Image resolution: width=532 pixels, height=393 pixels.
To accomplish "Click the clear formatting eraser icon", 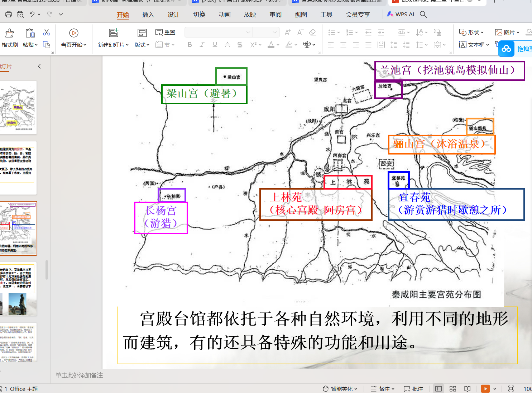I will pos(312,33).
